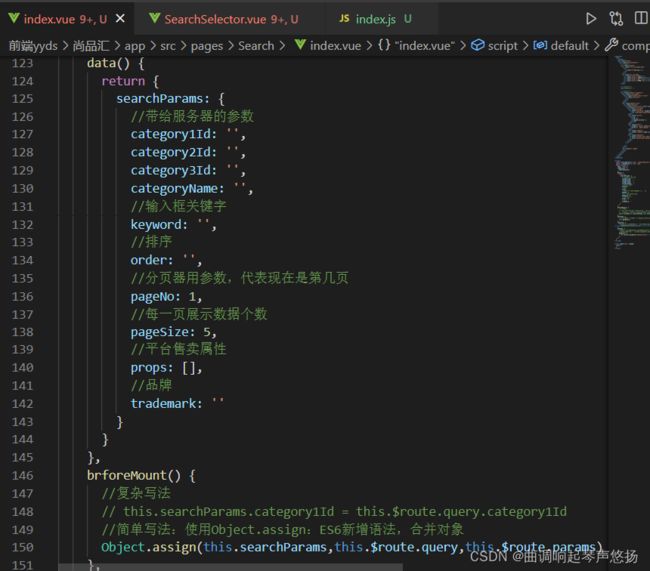Select the pages breadcrumb folder

click(x=207, y=46)
